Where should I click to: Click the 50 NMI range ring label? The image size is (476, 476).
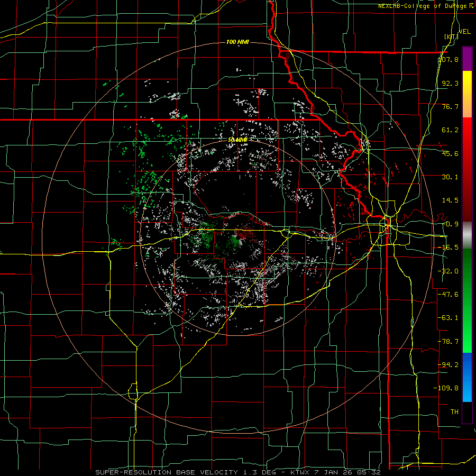[x=237, y=140]
